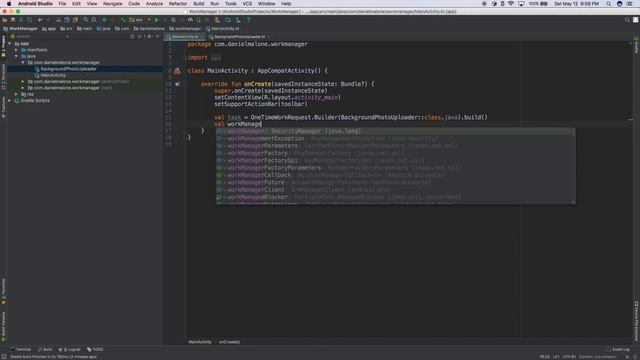
Task: Switch to BackgroundPhotoUploader.kt editor tab
Action: coord(239,37)
